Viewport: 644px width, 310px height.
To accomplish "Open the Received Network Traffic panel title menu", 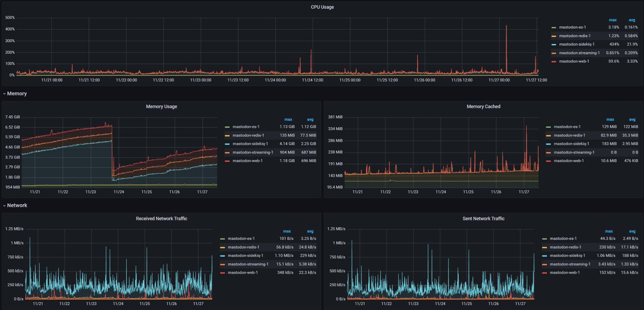I will (162, 219).
